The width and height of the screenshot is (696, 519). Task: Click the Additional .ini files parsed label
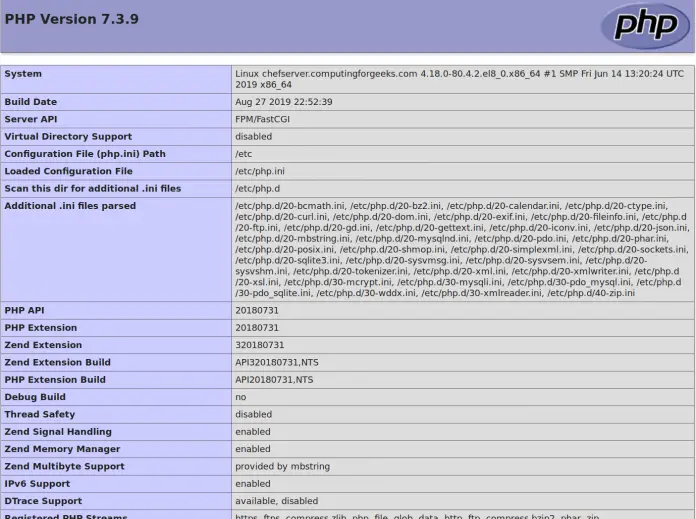pos(70,206)
